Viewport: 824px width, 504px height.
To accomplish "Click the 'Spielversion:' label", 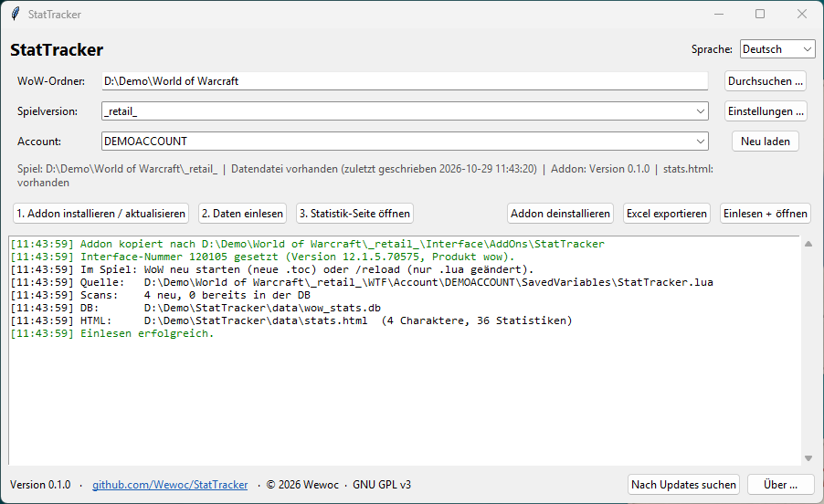I will click(x=48, y=111).
